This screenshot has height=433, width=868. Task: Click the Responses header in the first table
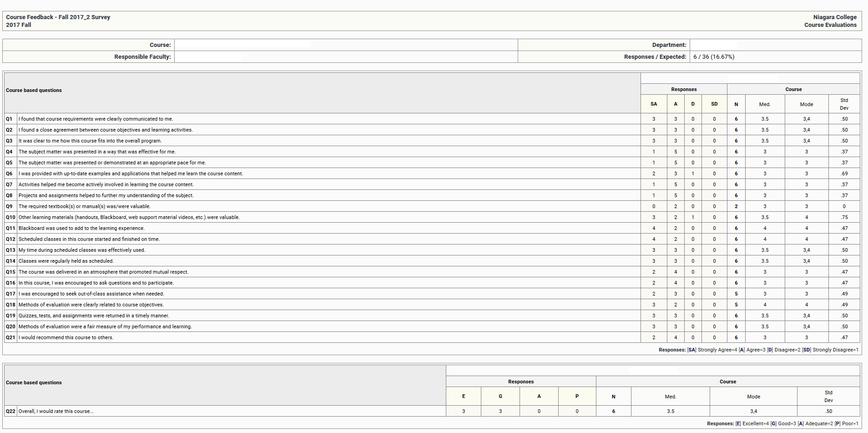[683, 89]
